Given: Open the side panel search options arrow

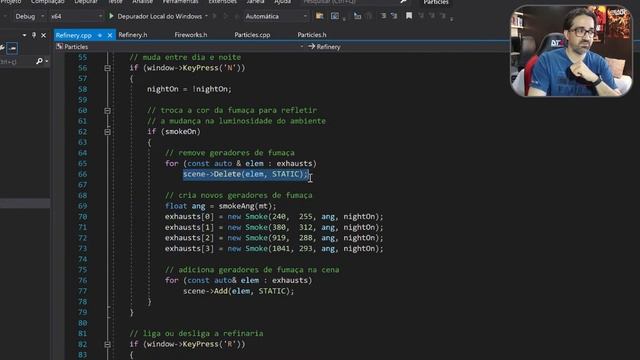Looking at the screenshot, I should [x=47, y=62].
